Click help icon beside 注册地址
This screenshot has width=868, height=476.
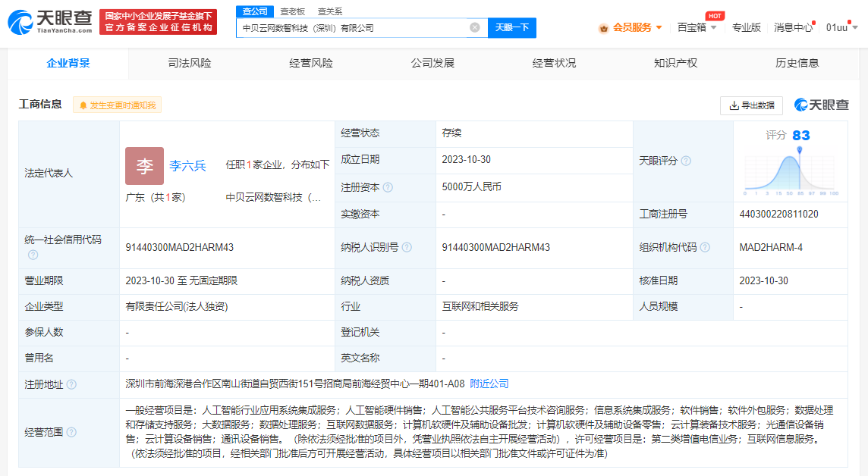[x=71, y=384]
